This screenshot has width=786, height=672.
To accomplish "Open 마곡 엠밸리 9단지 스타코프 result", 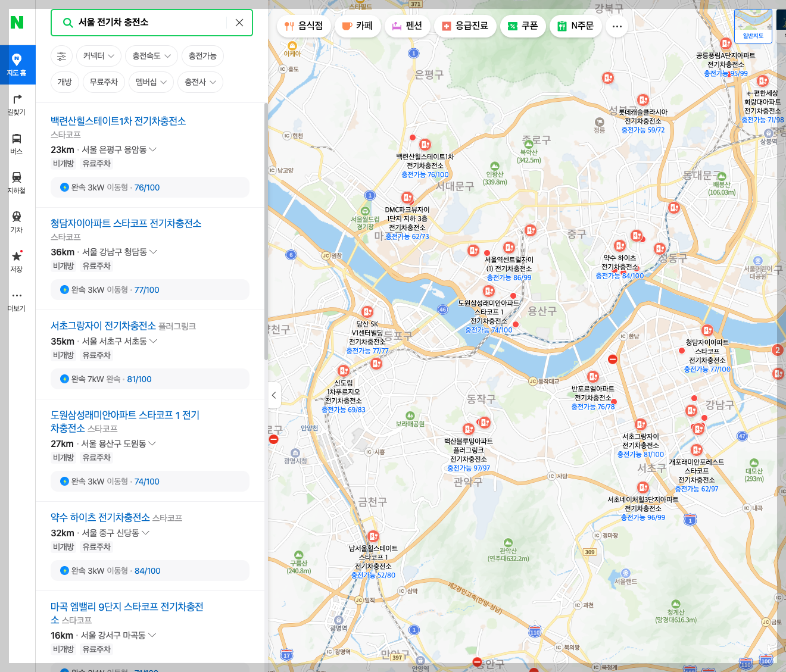I will pyautogui.click(x=127, y=613).
